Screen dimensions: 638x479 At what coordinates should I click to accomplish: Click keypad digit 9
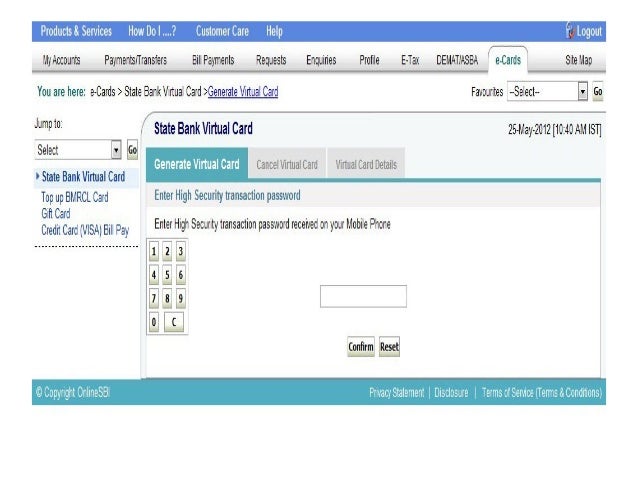click(181, 299)
